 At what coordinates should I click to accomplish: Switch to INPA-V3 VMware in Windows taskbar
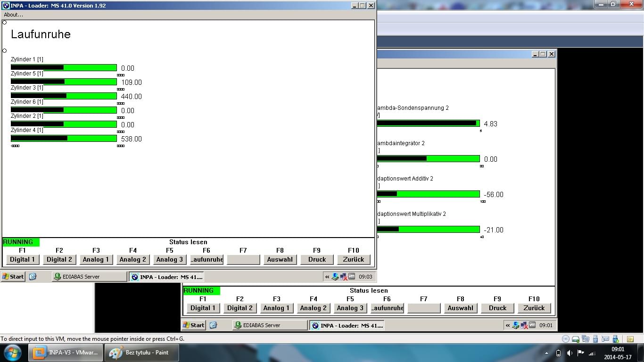point(66,353)
